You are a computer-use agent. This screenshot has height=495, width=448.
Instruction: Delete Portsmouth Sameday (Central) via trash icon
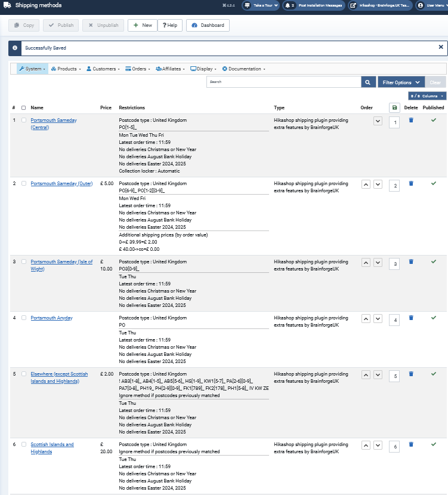[x=410, y=121]
